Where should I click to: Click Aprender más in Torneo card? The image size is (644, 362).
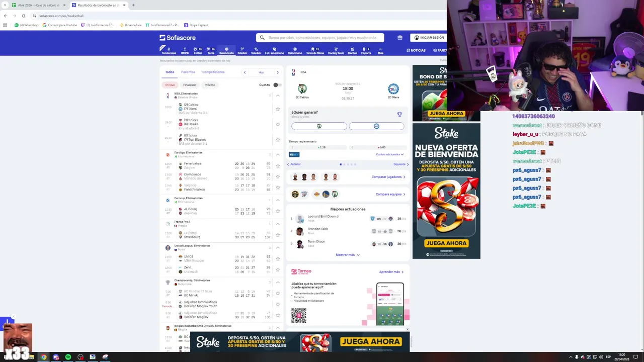click(391, 272)
